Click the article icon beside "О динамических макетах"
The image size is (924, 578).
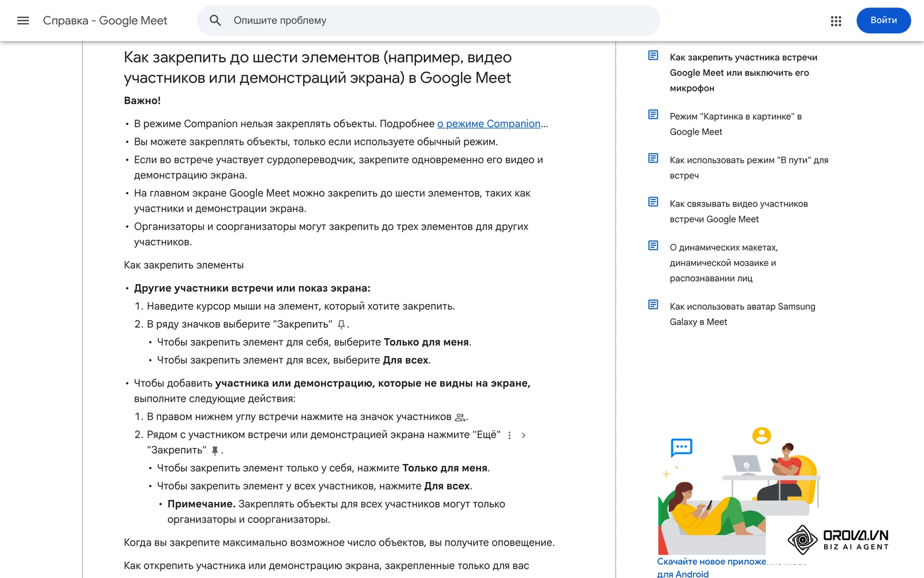click(x=653, y=246)
